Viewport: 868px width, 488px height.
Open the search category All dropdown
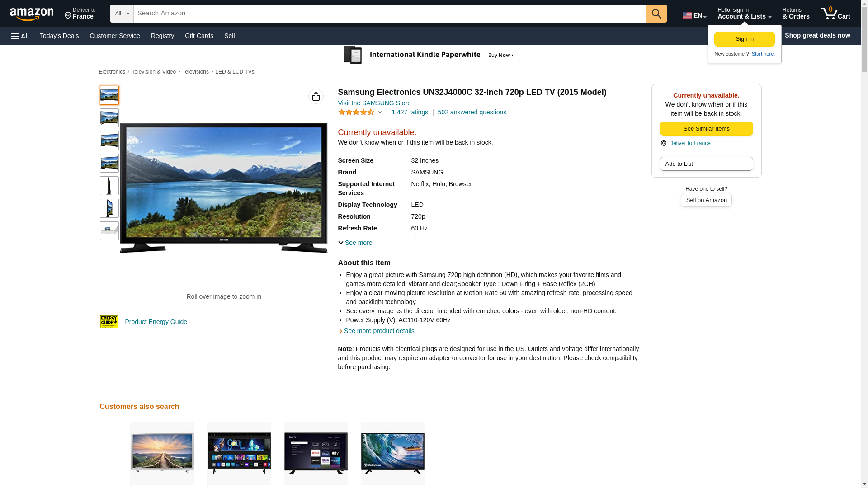tap(122, 14)
